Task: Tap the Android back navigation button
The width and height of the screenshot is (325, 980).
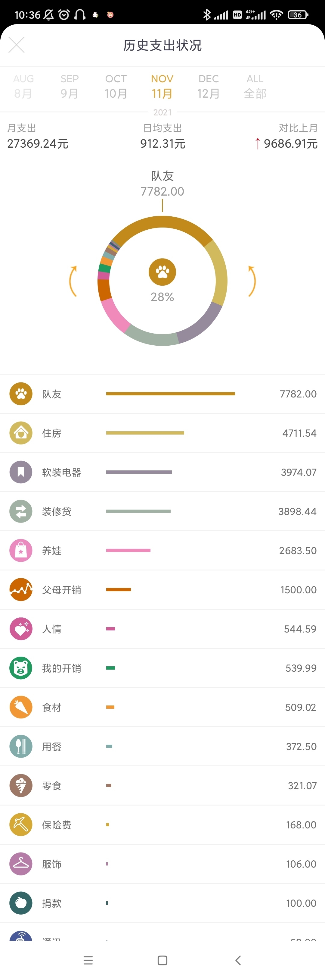Action: (x=238, y=960)
